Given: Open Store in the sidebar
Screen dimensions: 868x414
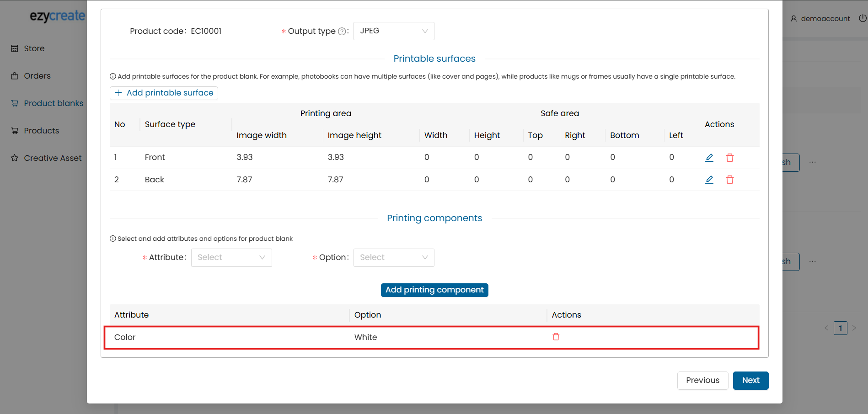Looking at the screenshot, I should 34,48.
